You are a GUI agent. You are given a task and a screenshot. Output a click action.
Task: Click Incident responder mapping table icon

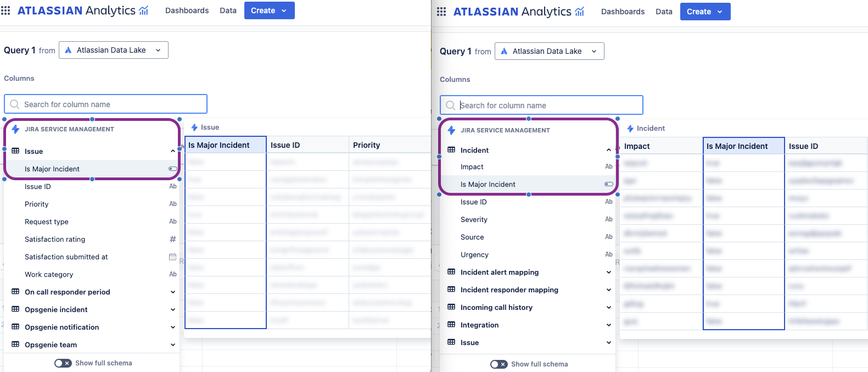[x=451, y=290]
